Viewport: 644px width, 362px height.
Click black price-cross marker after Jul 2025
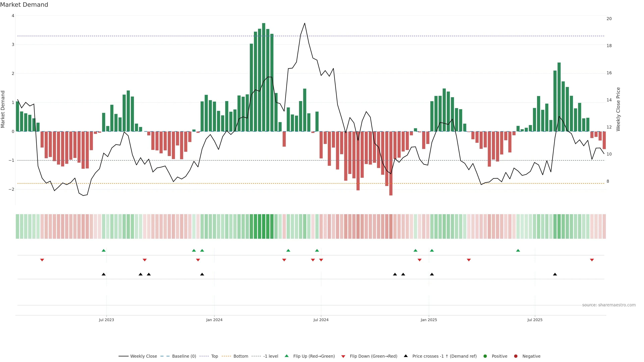[x=555, y=274]
